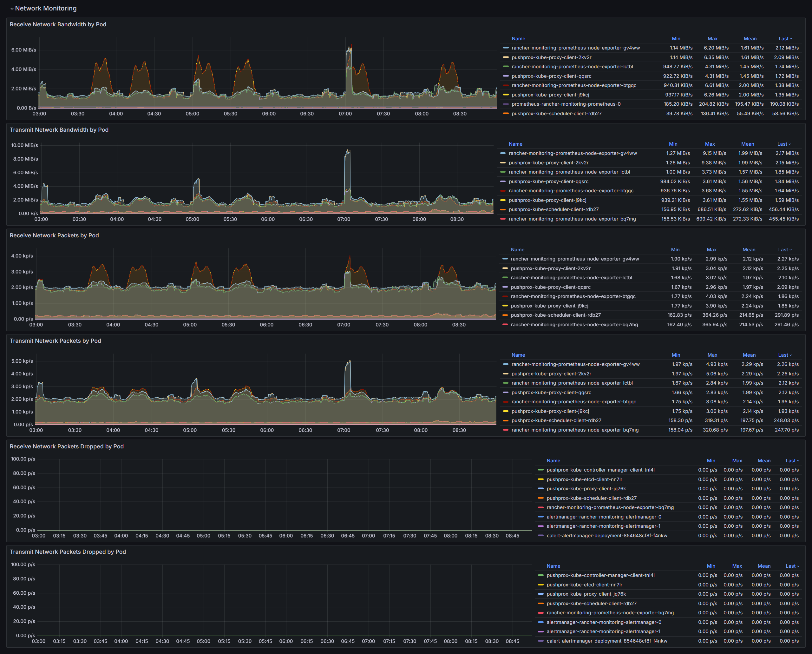
Task: Sort Transmit Network Packets legend by Min
Action: point(676,355)
